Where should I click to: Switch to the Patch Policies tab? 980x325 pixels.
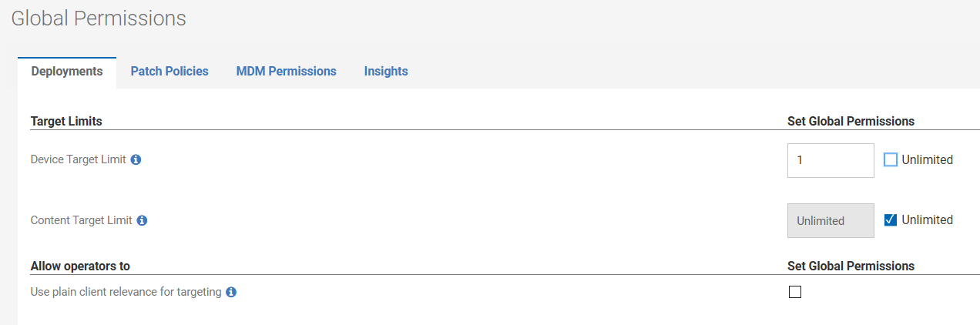(169, 72)
